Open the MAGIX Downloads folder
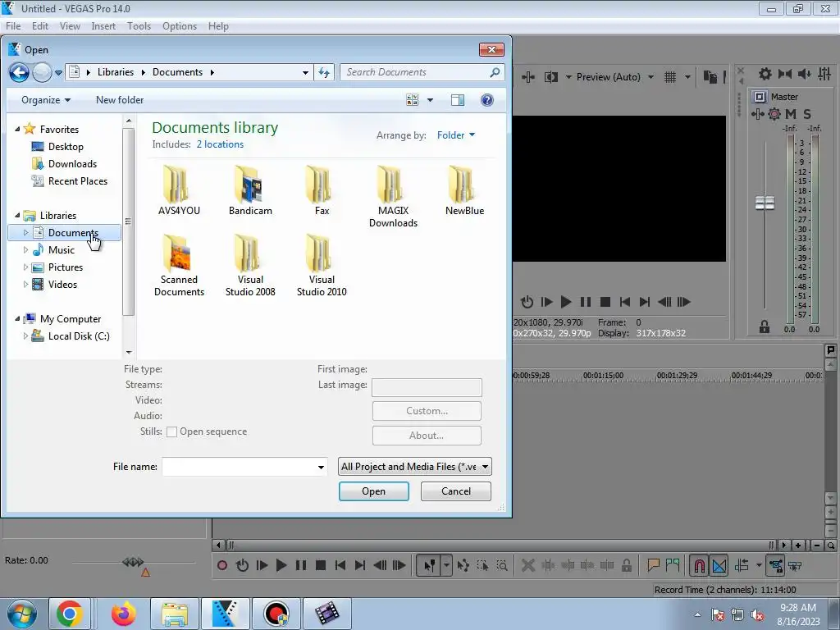 tap(393, 196)
